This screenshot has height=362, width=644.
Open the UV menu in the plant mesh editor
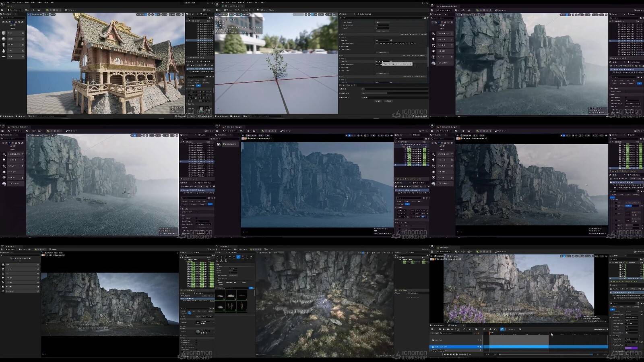coord(272,10)
